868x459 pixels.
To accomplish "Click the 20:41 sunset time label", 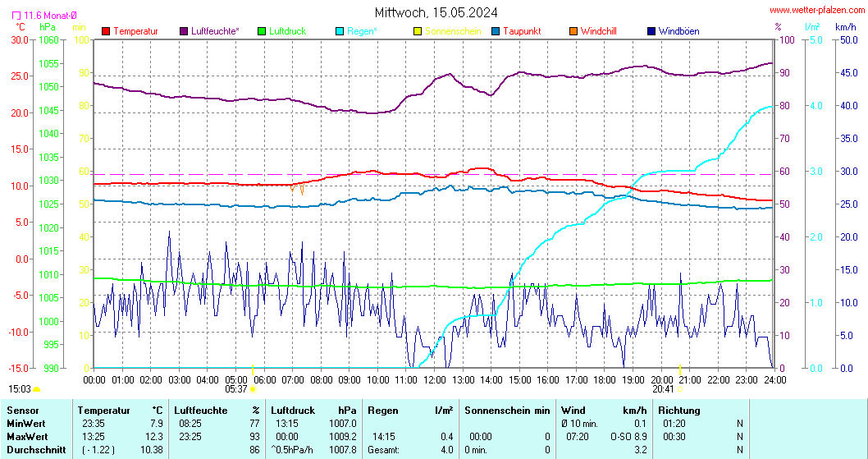I will [x=663, y=389].
